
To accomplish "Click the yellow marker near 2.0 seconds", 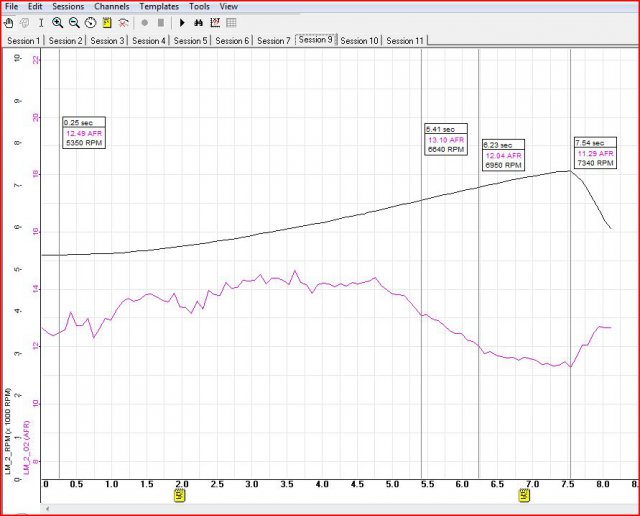I will (179, 495).
